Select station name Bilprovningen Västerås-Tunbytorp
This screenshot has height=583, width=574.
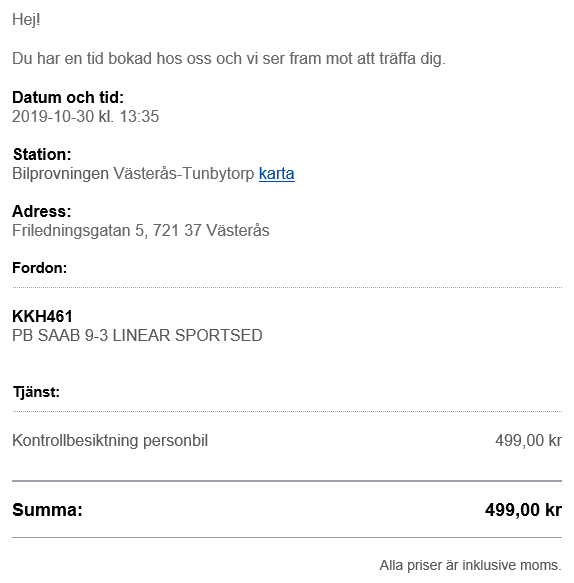133,174
